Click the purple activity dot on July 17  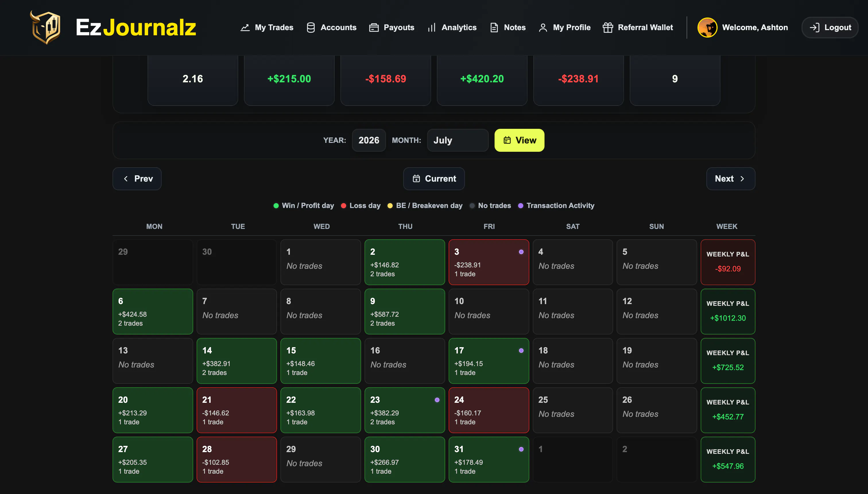pos(521,351)
